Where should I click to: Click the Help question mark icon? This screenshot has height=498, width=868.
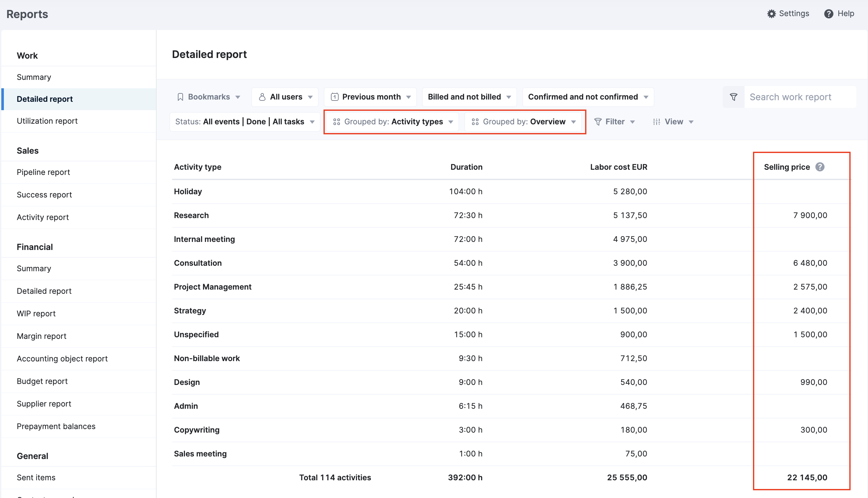828,14
